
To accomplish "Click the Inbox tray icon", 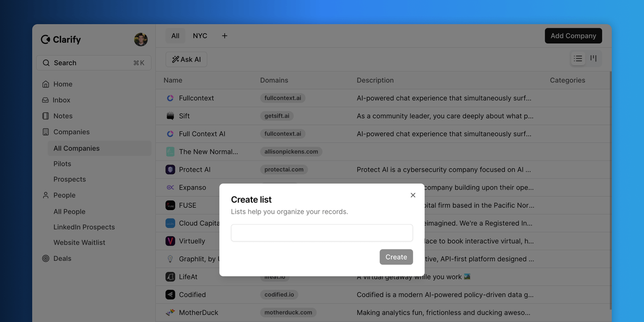I will pyautogui.click(x=45, y=100).
